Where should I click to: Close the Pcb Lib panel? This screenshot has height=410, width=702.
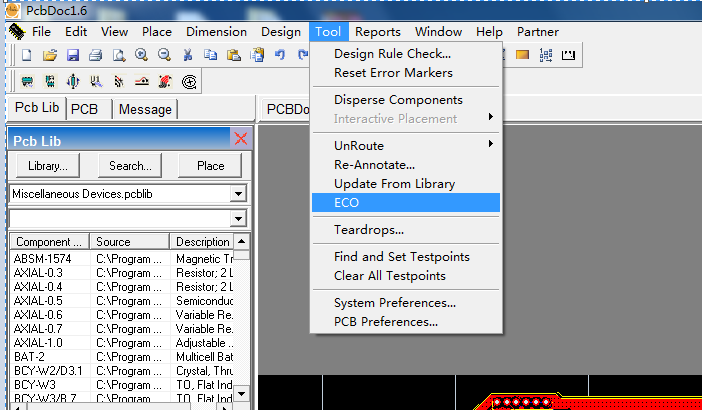tap(240, 139)
